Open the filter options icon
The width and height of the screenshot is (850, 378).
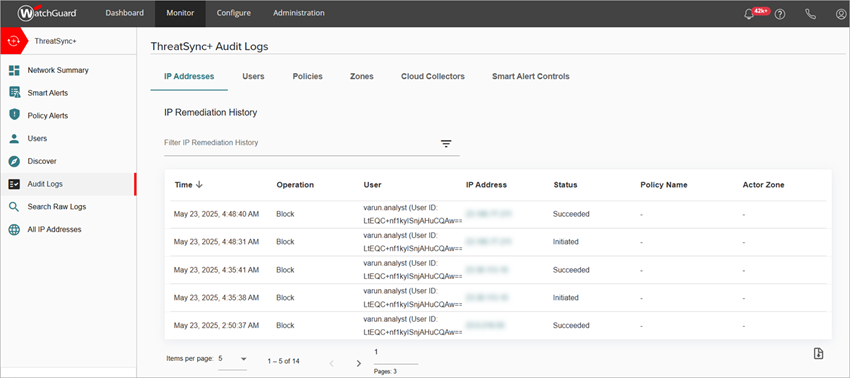[446, 143]
